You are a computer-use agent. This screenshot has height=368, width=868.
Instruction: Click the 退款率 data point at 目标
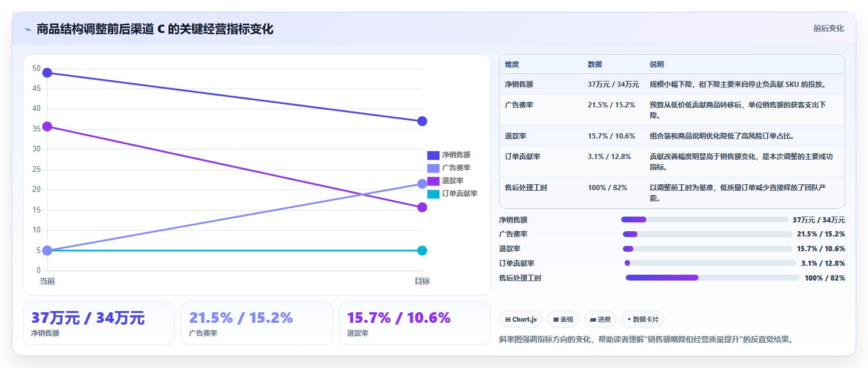(422, 207)
